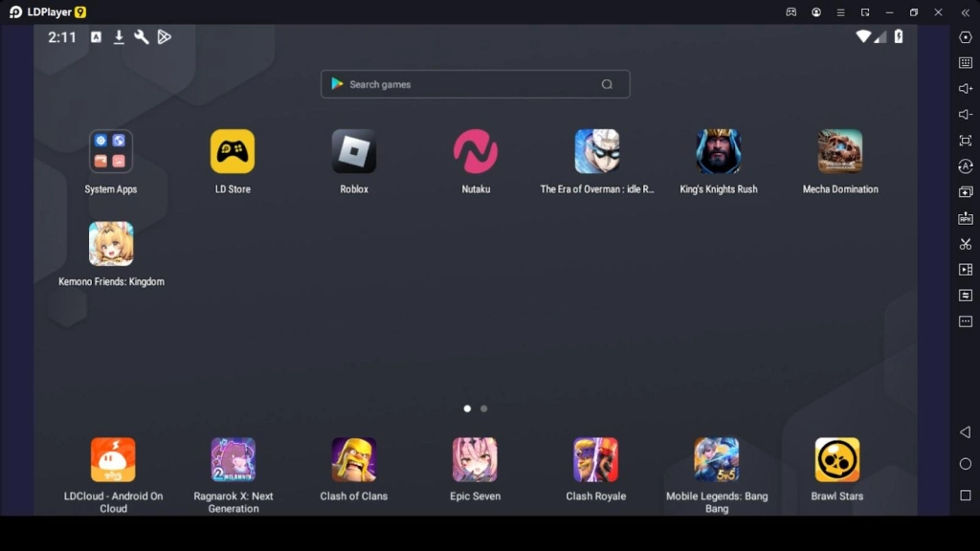The height and width of the screenshot is (551, 980).
Task: Click the keyboard A notification icon
Action: pyautogui.click(x=97, y=37)
